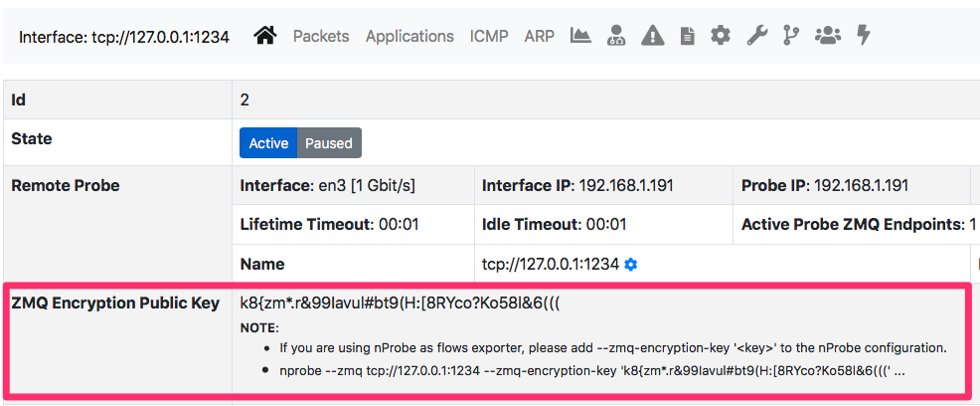The height and width of the screenshot is (406, 980).
Task: Open the ICMP tab
Action: click(489, 36)
